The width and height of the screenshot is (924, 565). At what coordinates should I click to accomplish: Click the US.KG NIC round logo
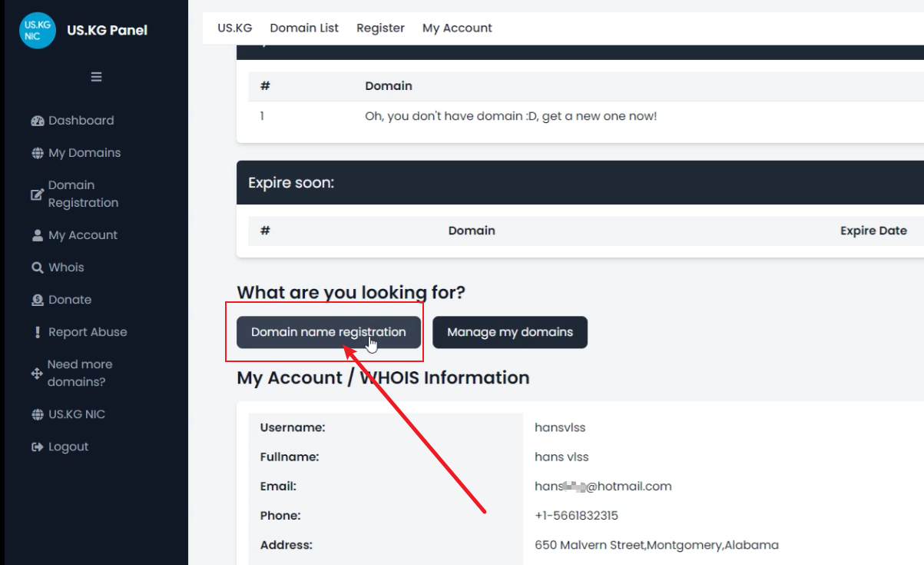click(x=37, y=31)
